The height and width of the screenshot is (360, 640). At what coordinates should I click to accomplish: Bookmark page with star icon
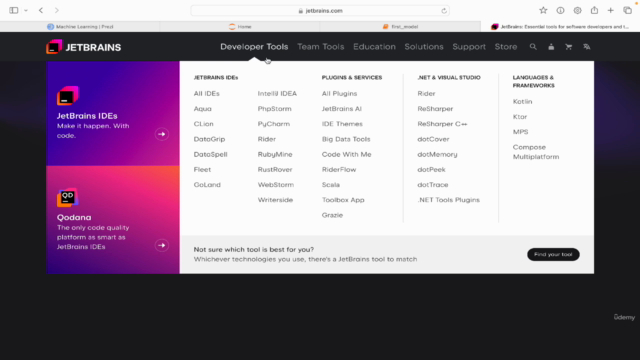pos(543,11)
